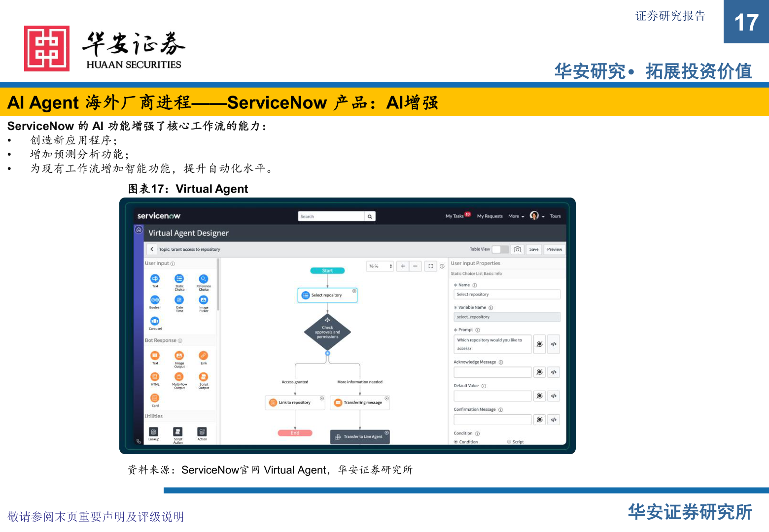Choose the Link bot response icon

click(x=204, y=355)
